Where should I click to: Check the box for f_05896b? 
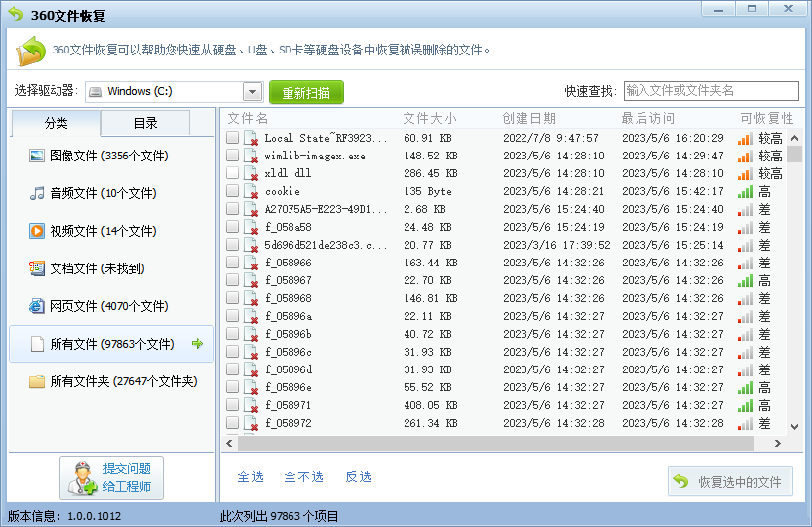(x=232, y=334)
